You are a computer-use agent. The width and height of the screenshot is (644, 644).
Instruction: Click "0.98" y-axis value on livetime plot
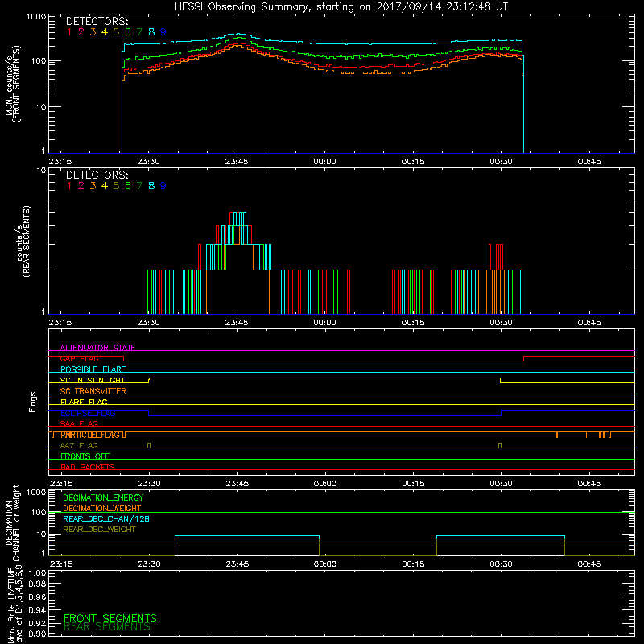tap(37, 584)
